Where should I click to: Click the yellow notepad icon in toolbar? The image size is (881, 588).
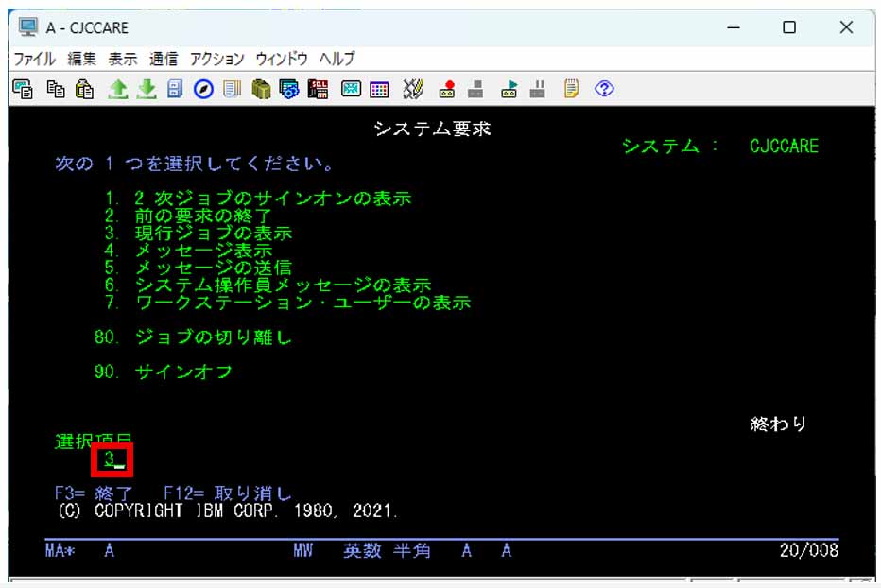pyautogui.click(x=572, y=89)
